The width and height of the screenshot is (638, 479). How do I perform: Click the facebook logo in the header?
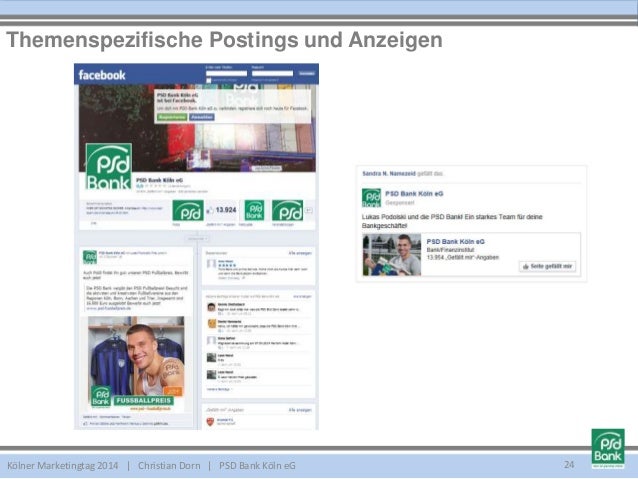[102, 75]
